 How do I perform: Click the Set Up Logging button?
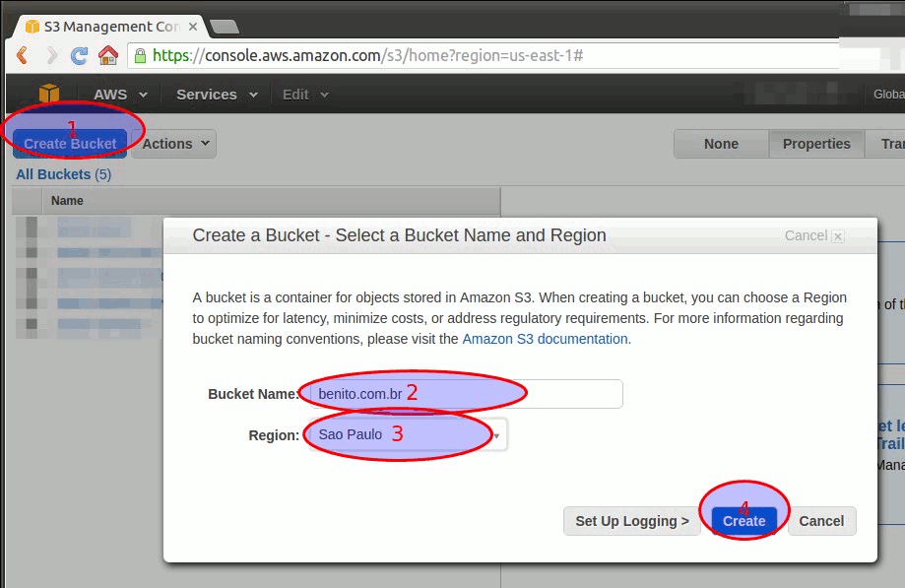(x=631, y=521)
